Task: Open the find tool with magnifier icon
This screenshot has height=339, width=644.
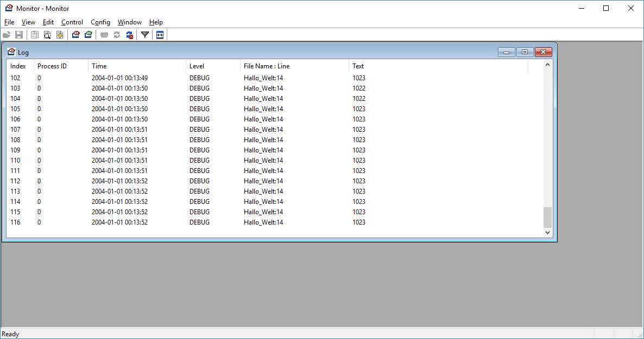Action: (47, 35)
